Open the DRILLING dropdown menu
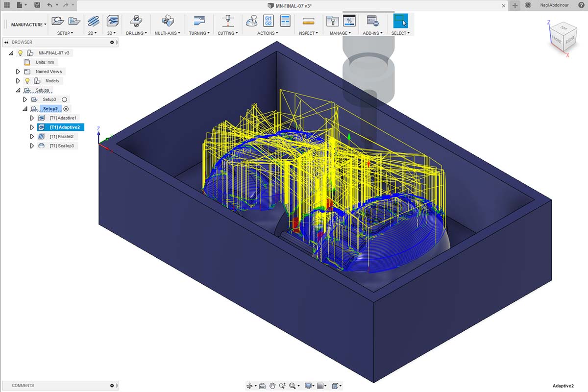 (x=136, y=33)
